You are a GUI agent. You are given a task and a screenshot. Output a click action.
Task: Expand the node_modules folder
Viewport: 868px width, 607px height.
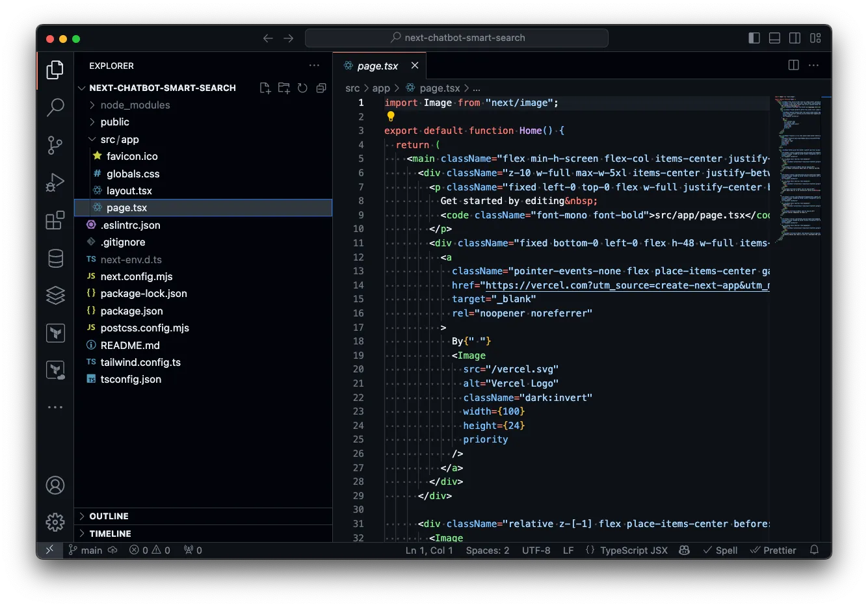coord(204,105)
